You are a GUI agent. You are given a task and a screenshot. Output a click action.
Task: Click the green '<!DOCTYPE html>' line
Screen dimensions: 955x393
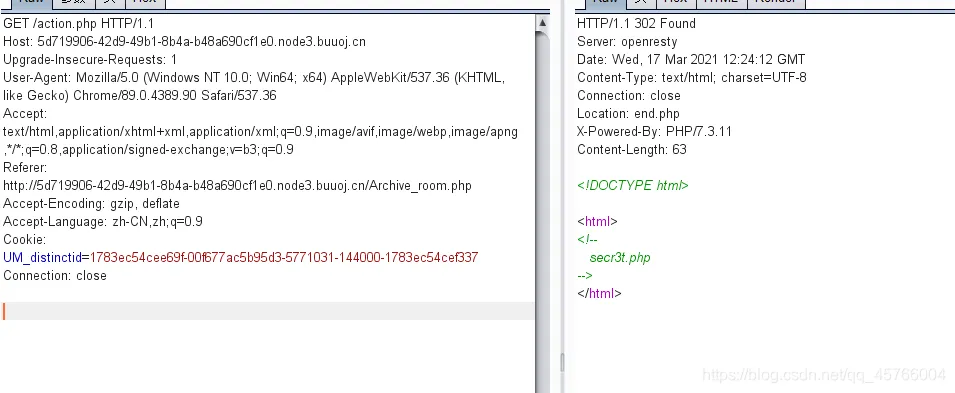coord(633,186)
